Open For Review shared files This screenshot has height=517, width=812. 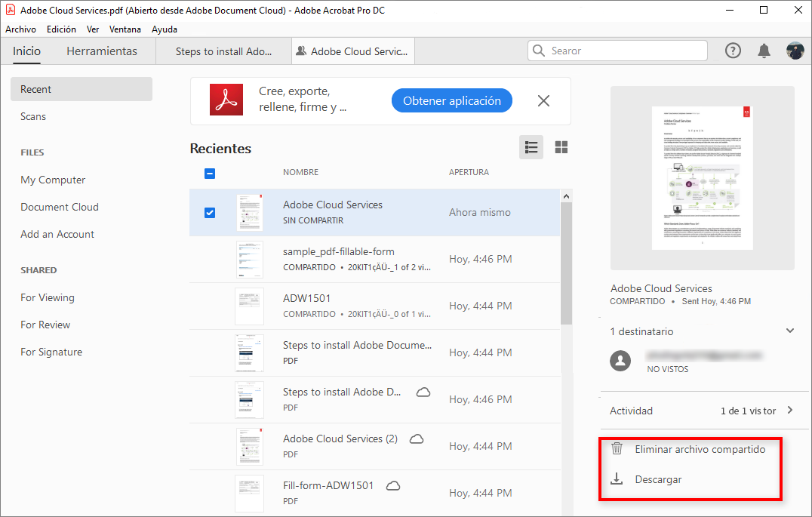click(x=45, y=325)
